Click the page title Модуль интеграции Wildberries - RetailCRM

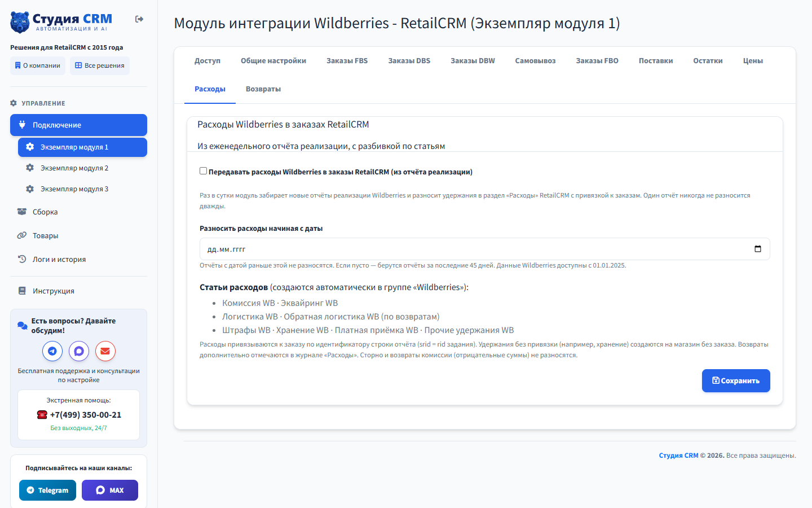point(397,23)
